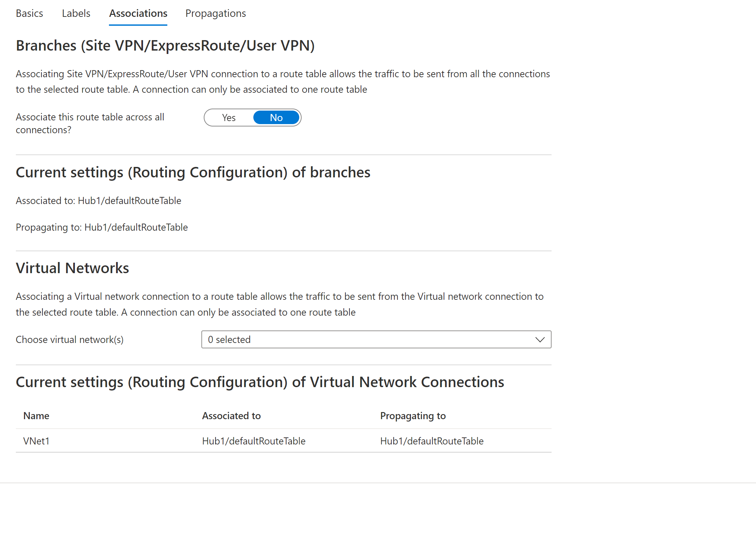Click the 'Choose virtual network(s)' field label
This screenshot has height=550, width=756.
coord(70,340)
